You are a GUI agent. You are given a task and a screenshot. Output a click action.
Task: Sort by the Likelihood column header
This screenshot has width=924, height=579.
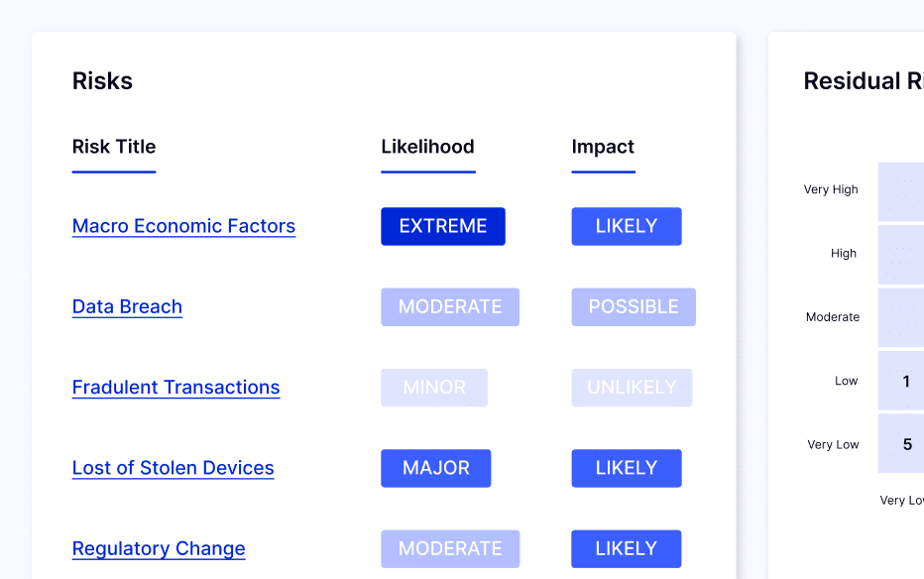point(427,147)
